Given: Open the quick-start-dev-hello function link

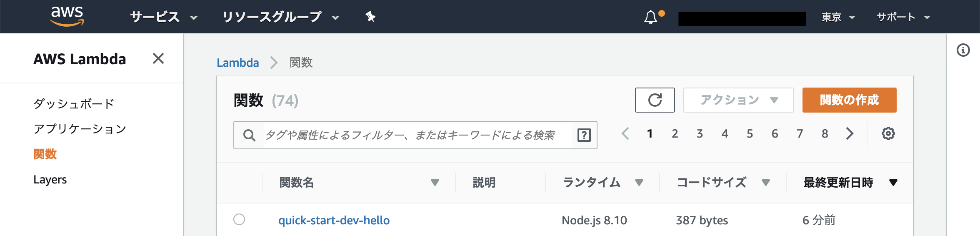Looking at the screenshot, I should (x=334, y=220).
